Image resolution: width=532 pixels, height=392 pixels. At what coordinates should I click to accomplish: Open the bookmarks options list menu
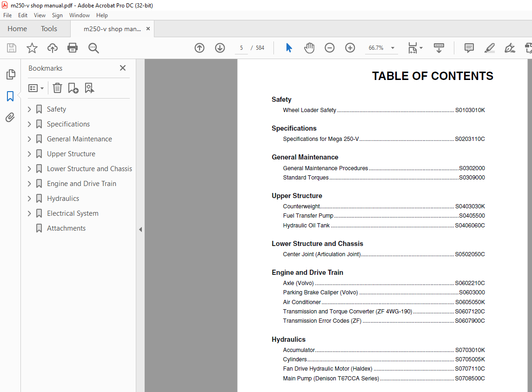tap(36, 88)
